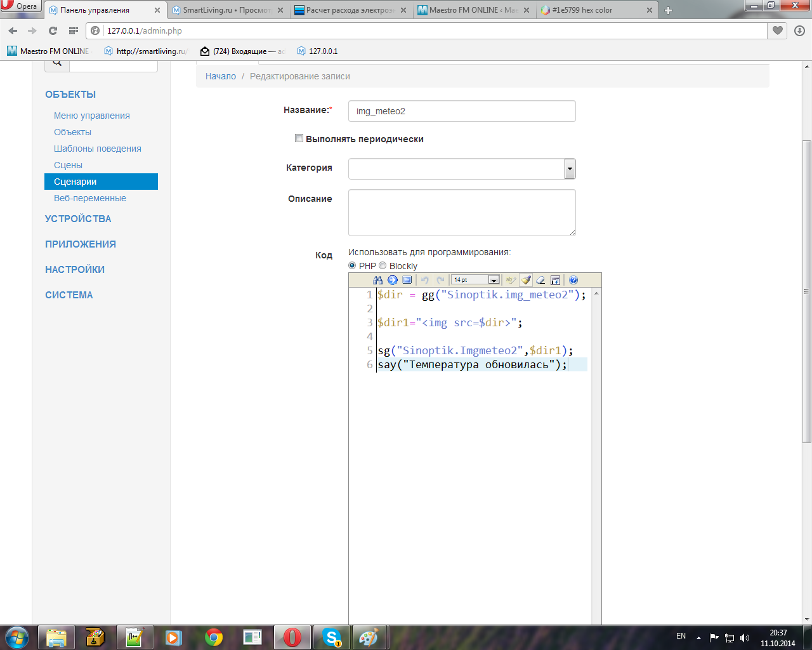
Task: Open 'Объекты' link in the sidebar
Action: coord(72,132)
